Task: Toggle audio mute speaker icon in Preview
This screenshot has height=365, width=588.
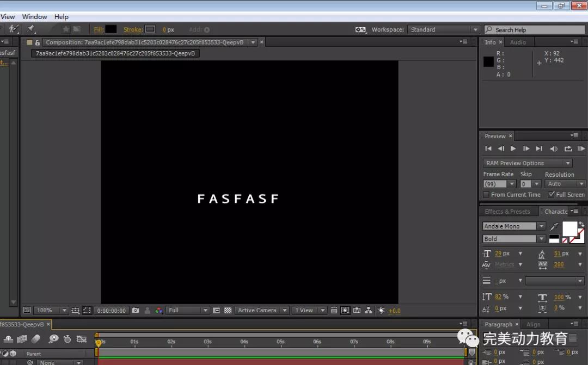Action: point(554,149)
